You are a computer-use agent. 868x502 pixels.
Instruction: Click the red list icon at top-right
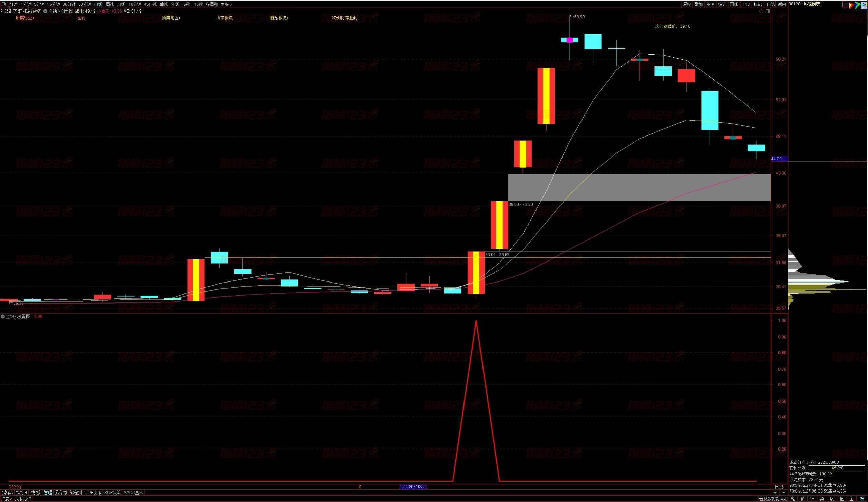tap(845, 4)
